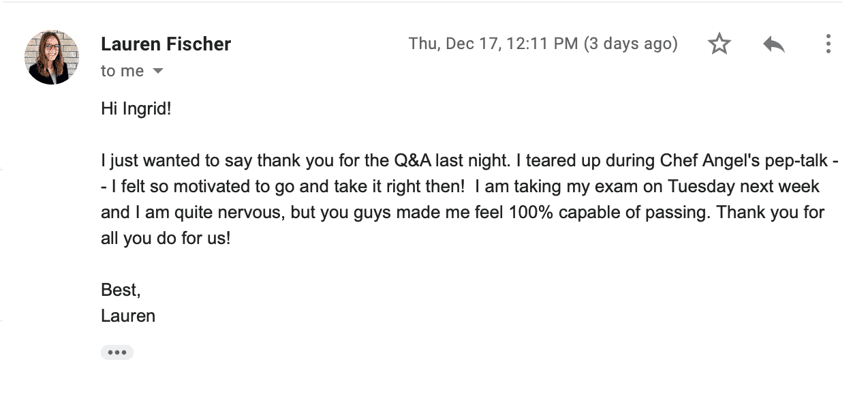Star this email from Lauren Fischer
The height and width of the screenshot is (394, 868).
coord(719,44)
